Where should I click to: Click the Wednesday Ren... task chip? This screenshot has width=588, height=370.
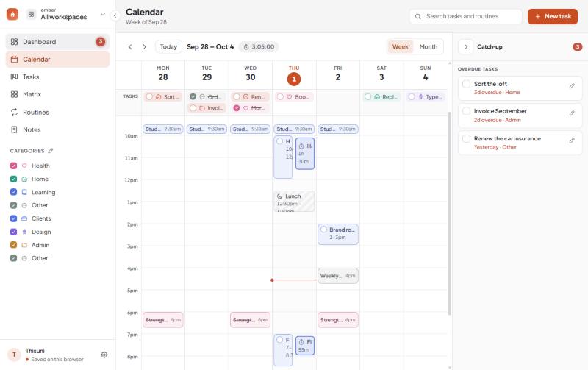(x=250, y=97)
